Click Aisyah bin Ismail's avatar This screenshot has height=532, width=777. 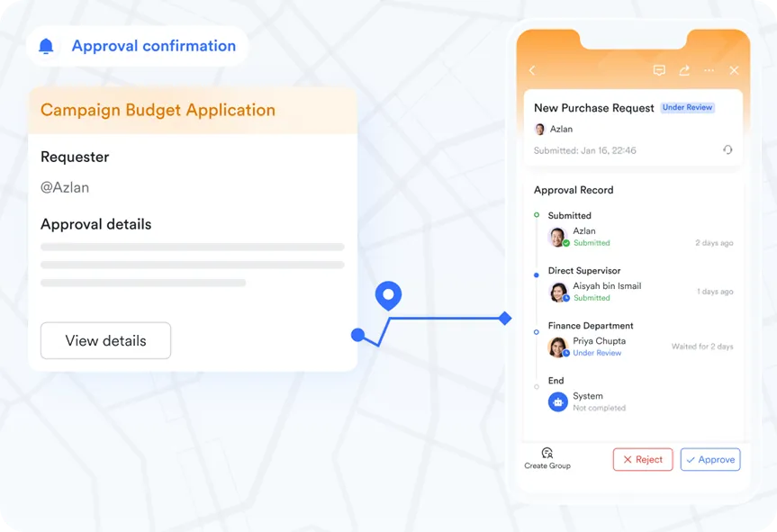pyautogui.click(x=558, y=292)
